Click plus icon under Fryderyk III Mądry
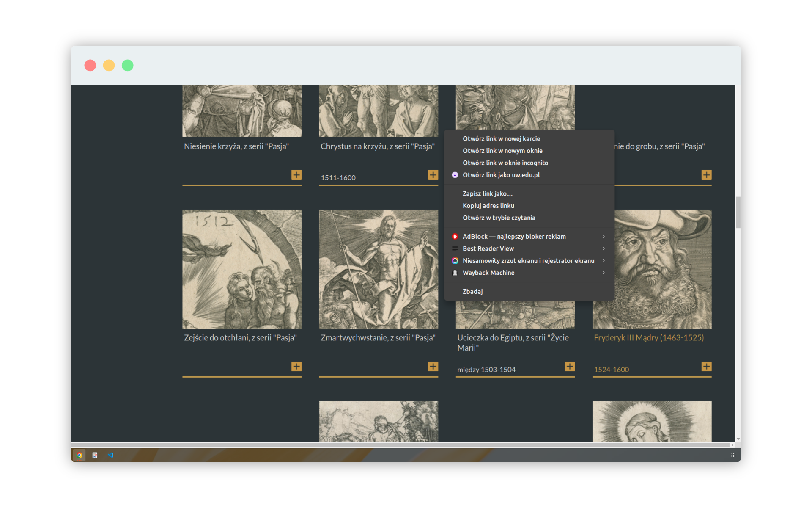 (x=706, y=366)
